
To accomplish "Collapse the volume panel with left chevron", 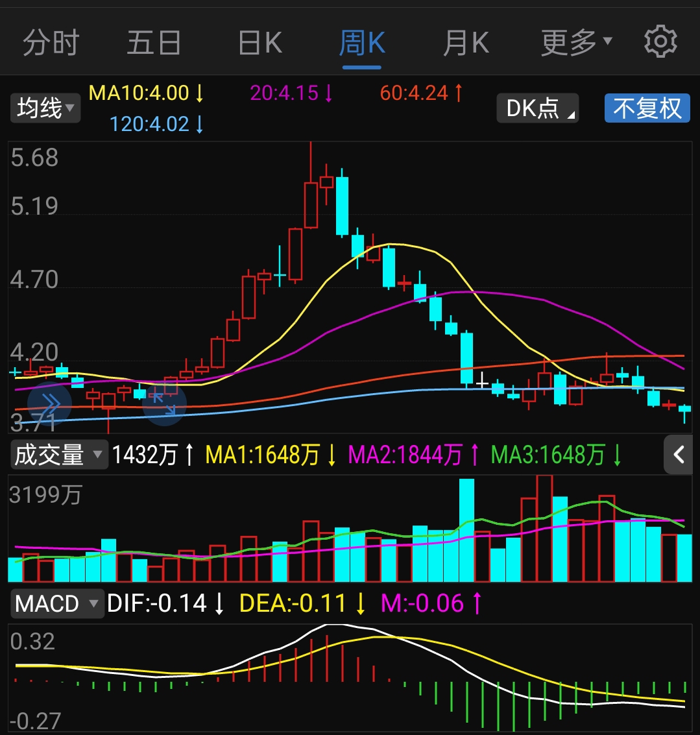I will click(679, 454).
